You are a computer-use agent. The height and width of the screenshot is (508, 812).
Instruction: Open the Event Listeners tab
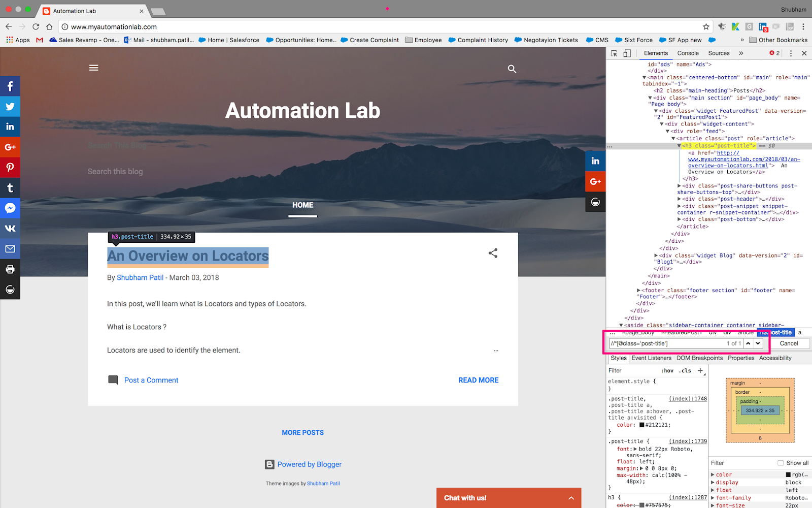(651, 358)
